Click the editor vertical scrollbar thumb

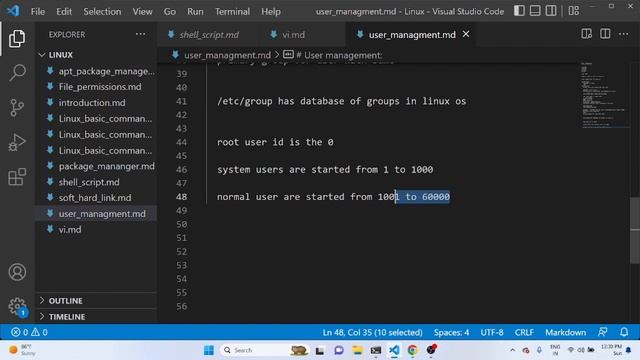click(x=635, y=231)
